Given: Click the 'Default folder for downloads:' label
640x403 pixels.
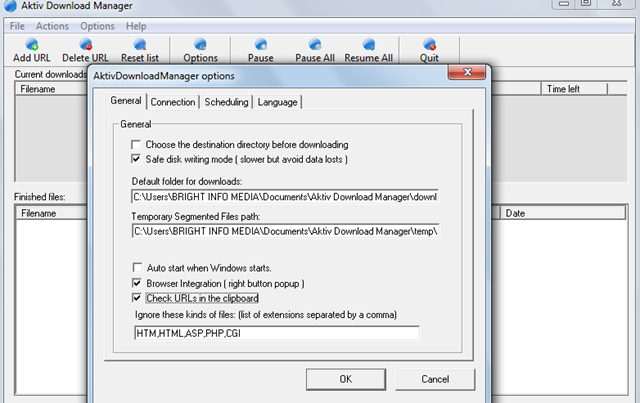Looking at the screenshot, I should (x=187, y=181).
